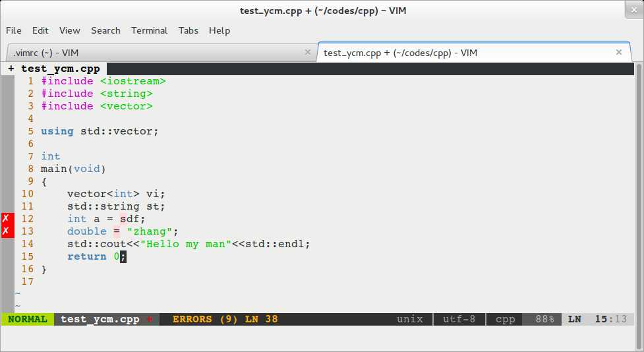Click the <vector> include on line 3
644x352 pixels.
pos(127,106)
